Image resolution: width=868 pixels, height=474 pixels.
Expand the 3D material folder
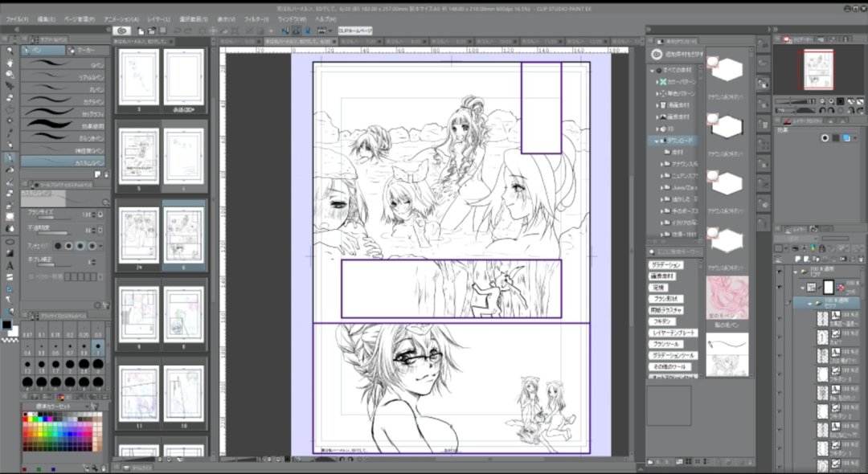(657, 129)
